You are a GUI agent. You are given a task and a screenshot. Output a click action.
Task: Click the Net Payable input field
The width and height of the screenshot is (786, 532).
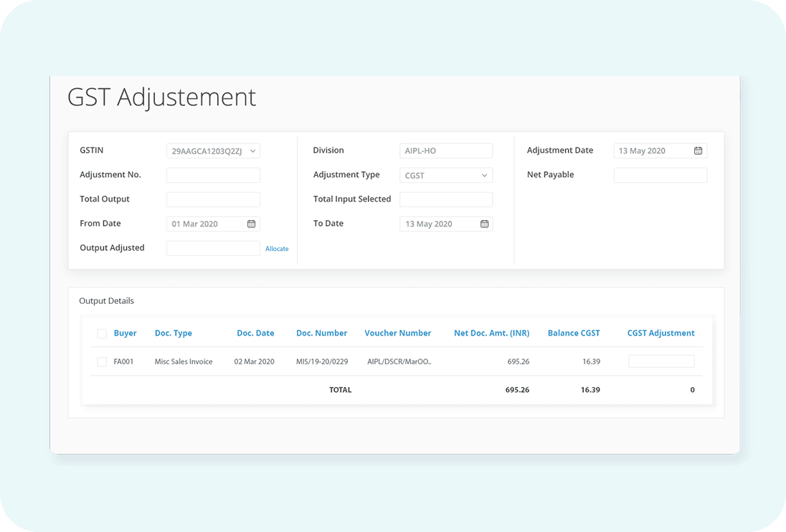click(x=660, y=175)
